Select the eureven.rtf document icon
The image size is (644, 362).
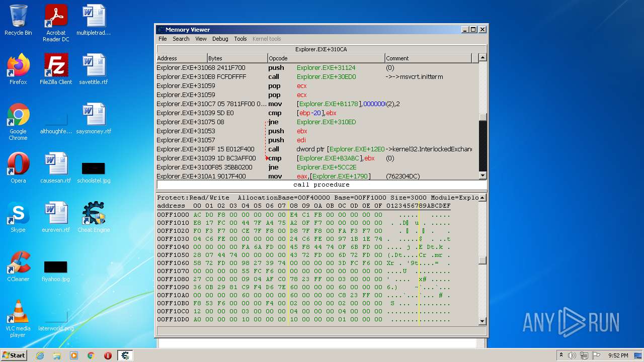[56, 217]
